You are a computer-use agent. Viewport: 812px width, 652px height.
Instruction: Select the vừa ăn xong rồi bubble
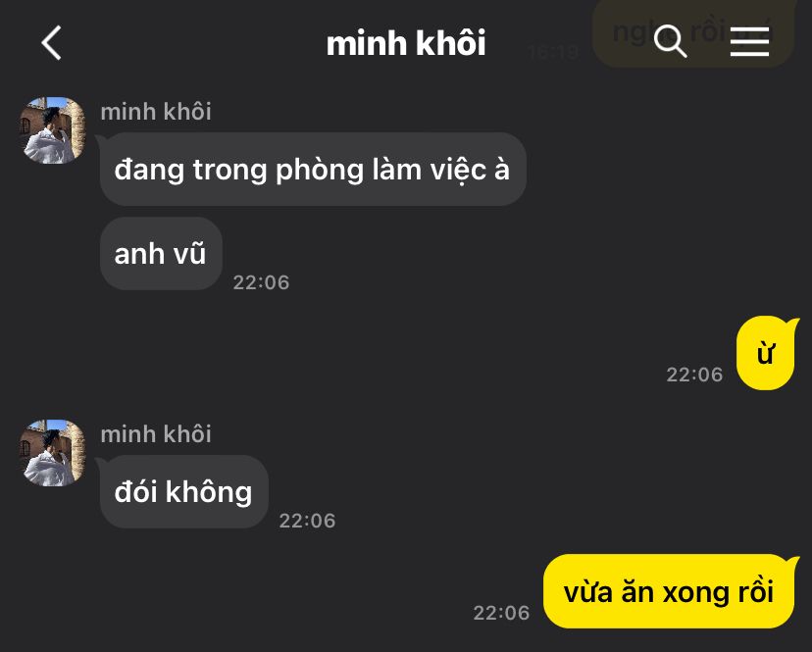tap(669, 591)
